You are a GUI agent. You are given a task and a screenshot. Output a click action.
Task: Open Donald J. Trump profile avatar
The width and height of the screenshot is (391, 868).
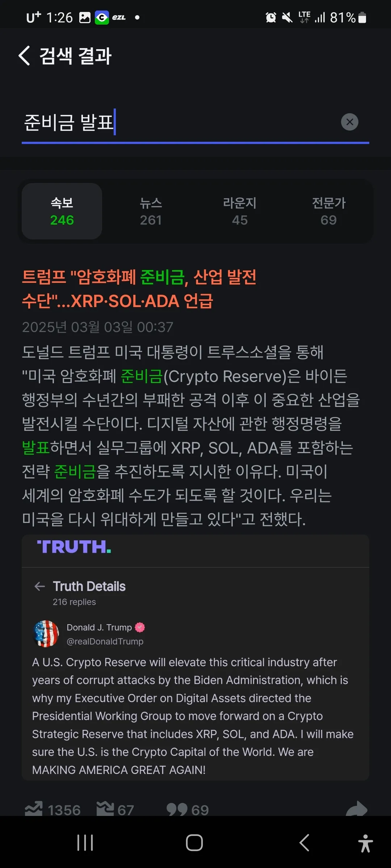[46, 634]
